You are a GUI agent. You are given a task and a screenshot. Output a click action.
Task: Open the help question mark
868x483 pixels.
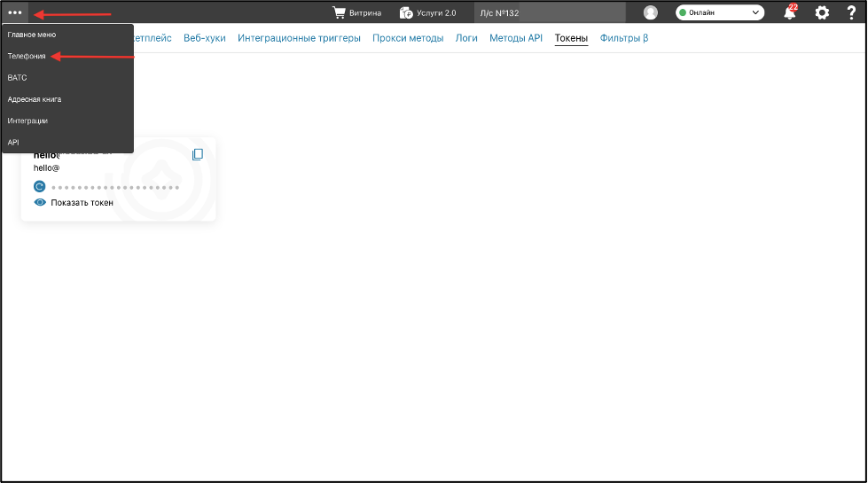pyautogui.click(x=851, y=12)
